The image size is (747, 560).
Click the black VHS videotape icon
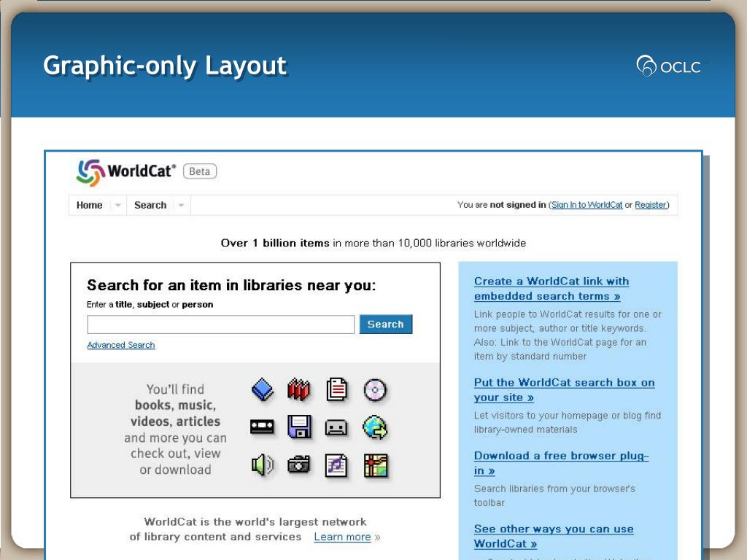263,427
